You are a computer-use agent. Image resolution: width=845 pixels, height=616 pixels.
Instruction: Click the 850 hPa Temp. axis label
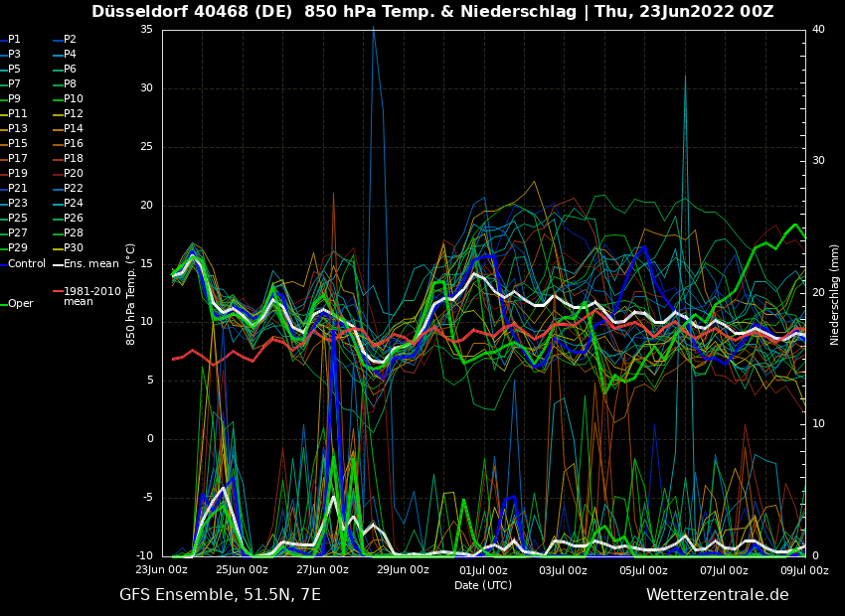tap(130, 294)
